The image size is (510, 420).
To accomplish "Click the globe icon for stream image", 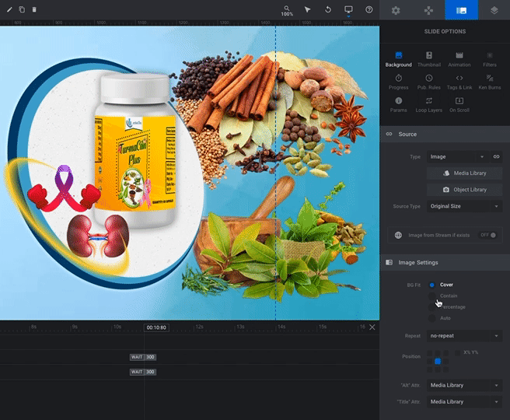I will click(398, 235).
